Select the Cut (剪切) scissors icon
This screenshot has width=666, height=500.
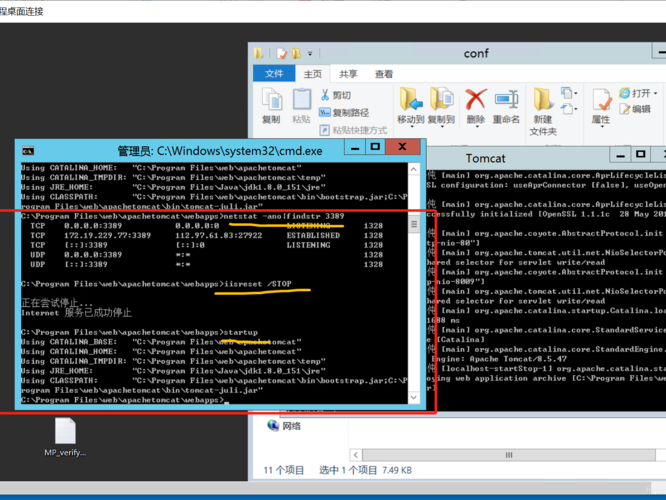(x=325, y=95)
